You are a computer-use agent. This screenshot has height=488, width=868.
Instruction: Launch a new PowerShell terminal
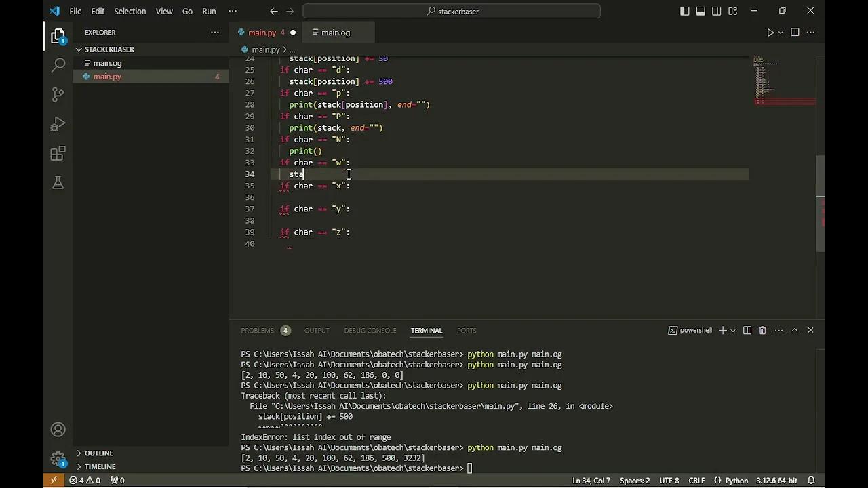[723, 330]
